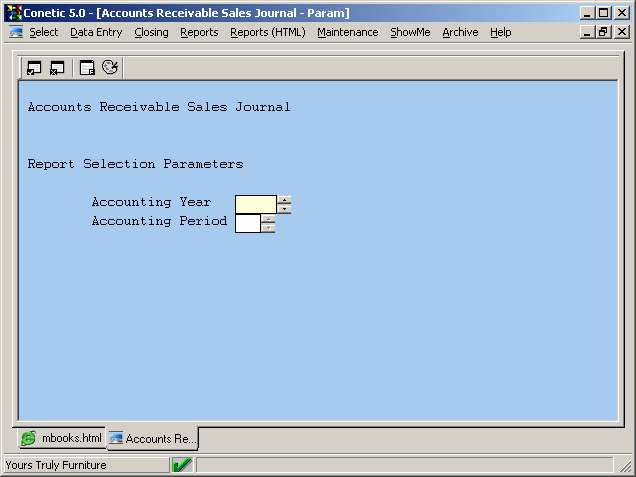The image size is (636, 477).
Task: Increase the Accounting Period value by one
Action: 268,219
